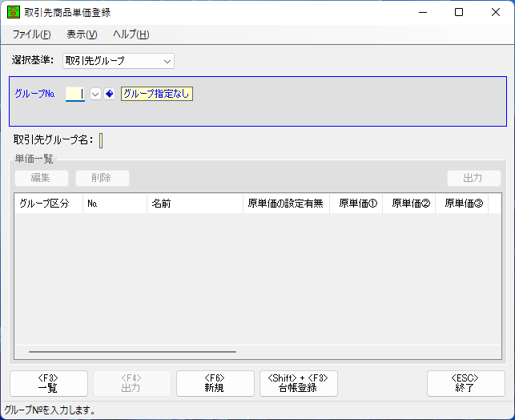The image size is (515, 420).
Task: Focus the グループNo. input field
Action: tap(75, 94)
